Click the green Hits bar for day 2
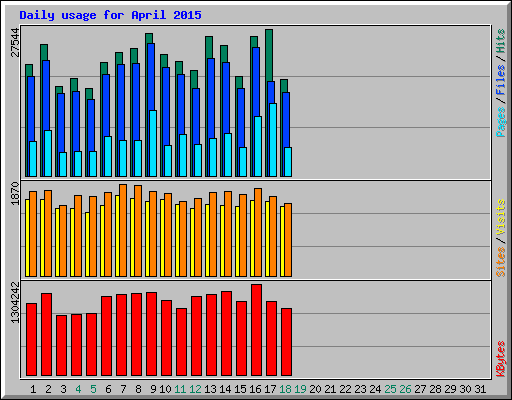Image resolution: width=512 pixels, height=400 pixels. pyautogui.click(x=44, y=52)
